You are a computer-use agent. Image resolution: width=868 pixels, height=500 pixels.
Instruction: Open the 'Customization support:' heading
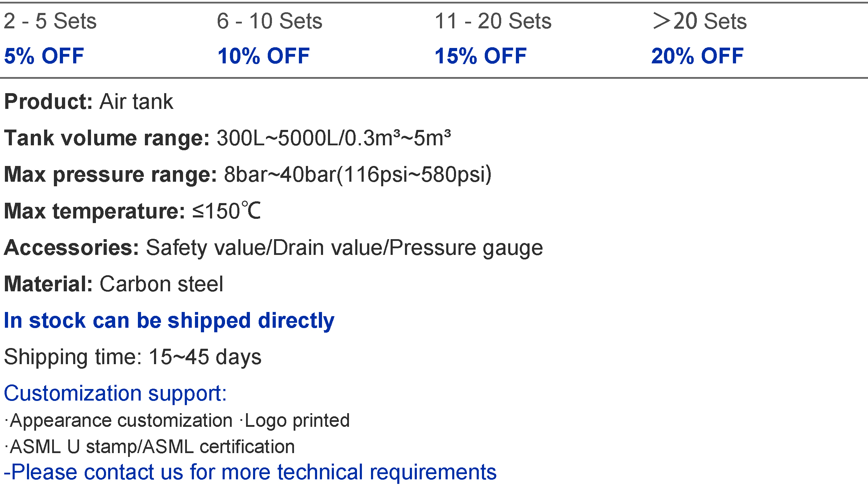tap(115, 394)
